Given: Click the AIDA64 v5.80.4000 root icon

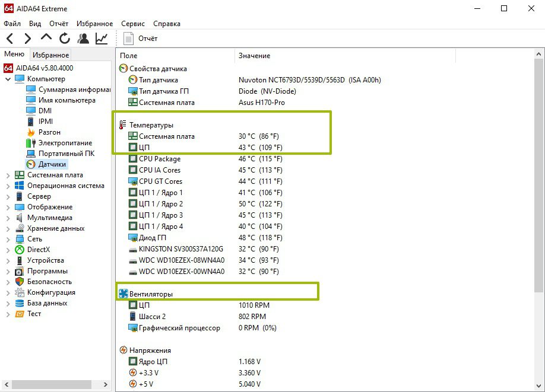Looking at the screenshot, I should pyautogui.click(x=8, y=68).
